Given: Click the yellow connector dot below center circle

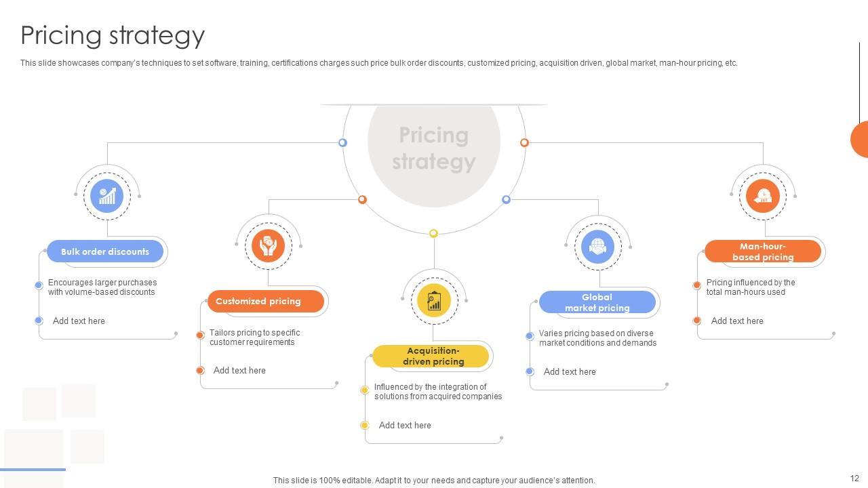Looking at the screenshot, I should click(x=433, y=233).
